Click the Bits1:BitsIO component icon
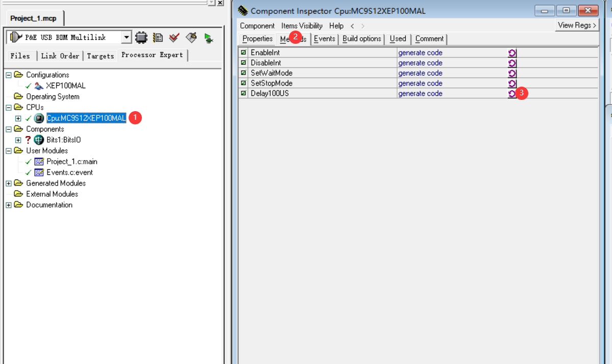 point(39,140)
